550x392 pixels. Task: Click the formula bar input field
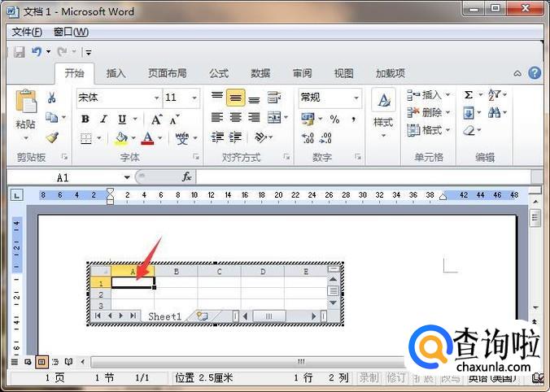pyautogui.click(x=363, y=177)
